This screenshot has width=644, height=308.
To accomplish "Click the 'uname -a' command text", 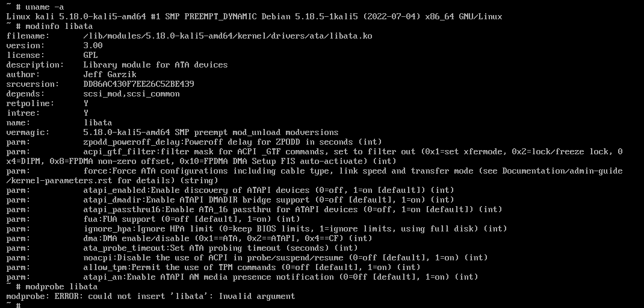I will [x=40, y=7].
